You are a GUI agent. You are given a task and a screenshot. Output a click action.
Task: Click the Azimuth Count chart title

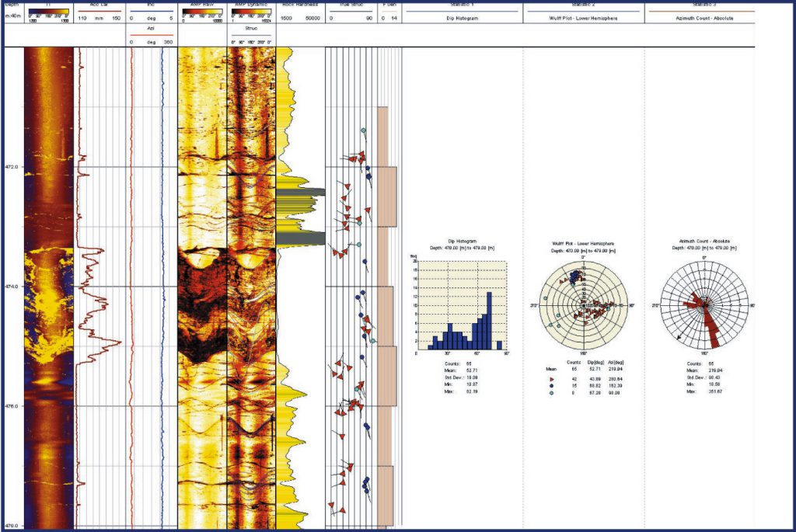(704, 242)
